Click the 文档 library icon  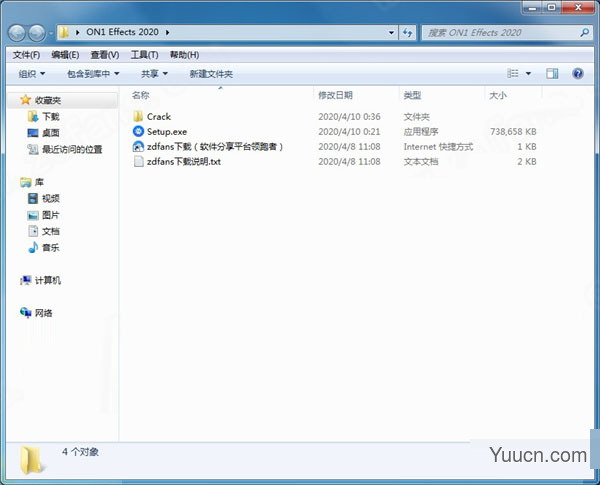click(33, 231)
